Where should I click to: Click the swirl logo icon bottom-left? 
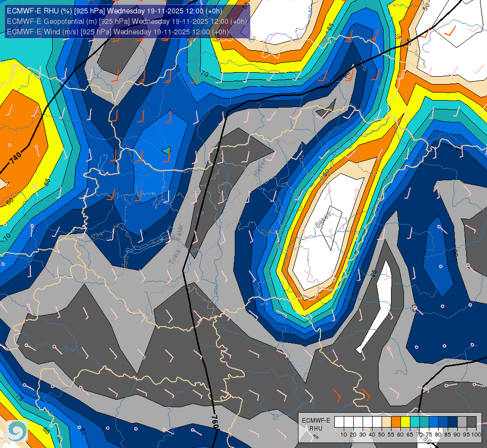tap(17, 431)
